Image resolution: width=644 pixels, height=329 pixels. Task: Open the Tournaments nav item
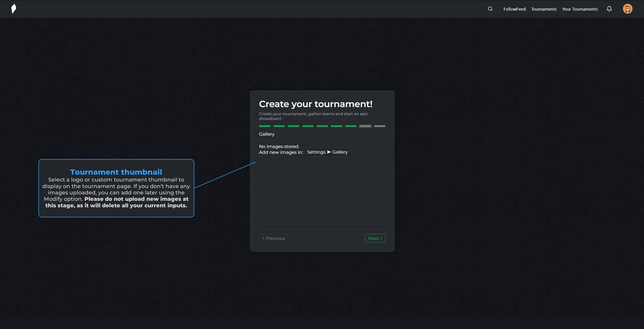544,9
